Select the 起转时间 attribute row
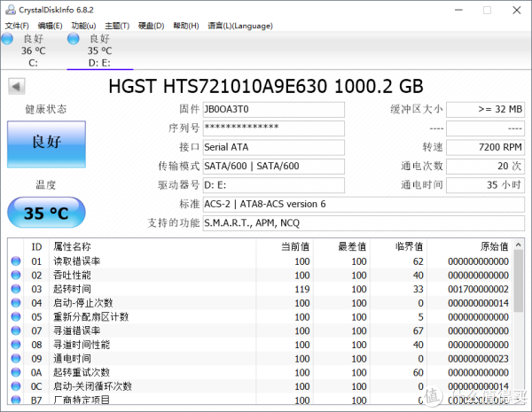This screenshot has height=412, width=532. click(260, 289)
